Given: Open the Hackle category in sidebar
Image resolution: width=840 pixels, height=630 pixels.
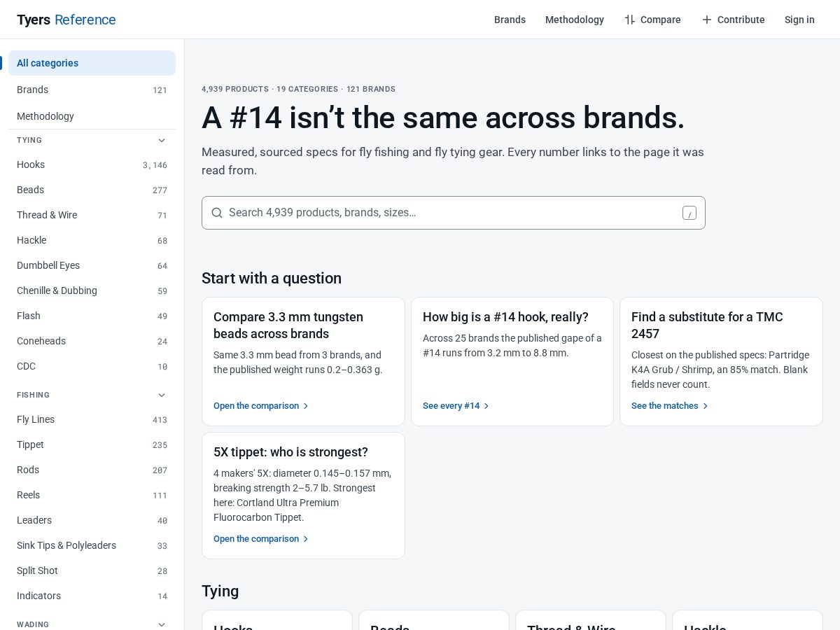Looking at the screenshot, I should [92, 240].
